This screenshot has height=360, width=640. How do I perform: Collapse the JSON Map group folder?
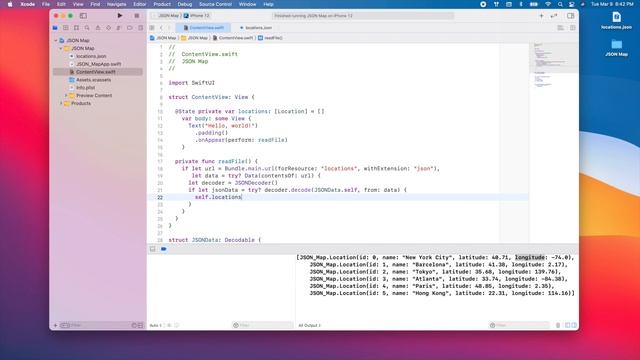point(61,48)
